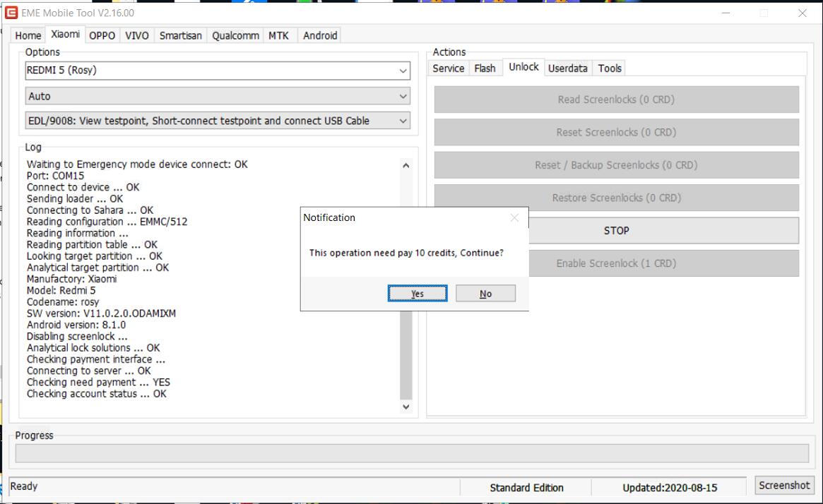Close the Notification dialog
Image resolution: width=823 pixels, height=504 pixels.
tap(514, 217)
